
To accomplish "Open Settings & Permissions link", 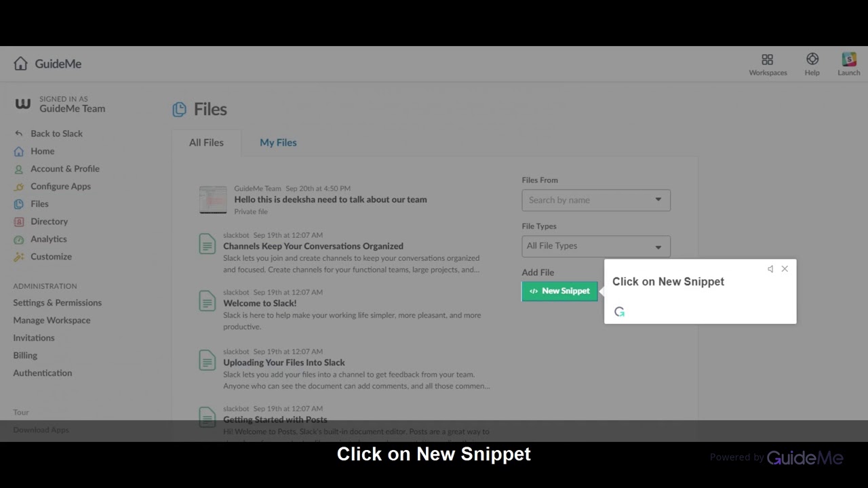I will (57, 303).
